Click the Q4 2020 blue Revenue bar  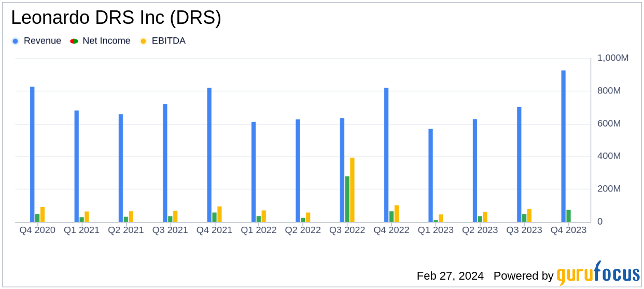coord(32,154)
